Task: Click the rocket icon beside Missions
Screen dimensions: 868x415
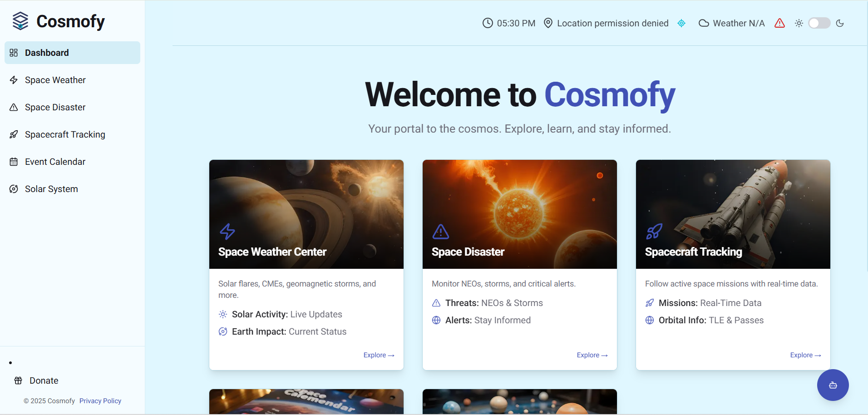Action: (650, 303)
